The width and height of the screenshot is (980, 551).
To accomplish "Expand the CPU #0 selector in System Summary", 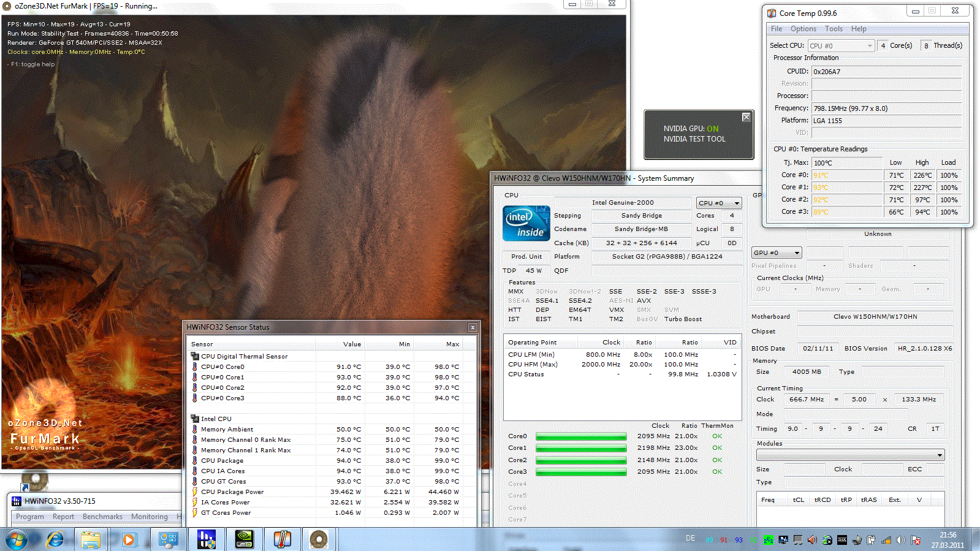I will tap(719, 203).
